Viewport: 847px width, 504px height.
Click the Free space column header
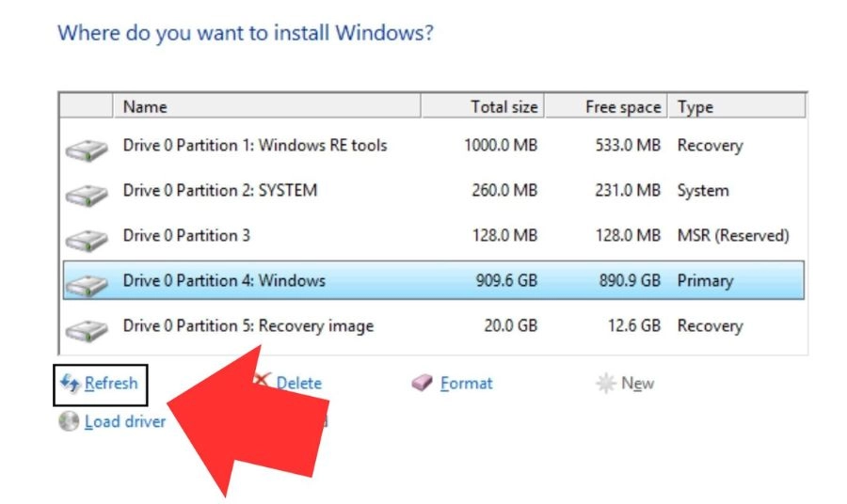[x=607, y=107]
